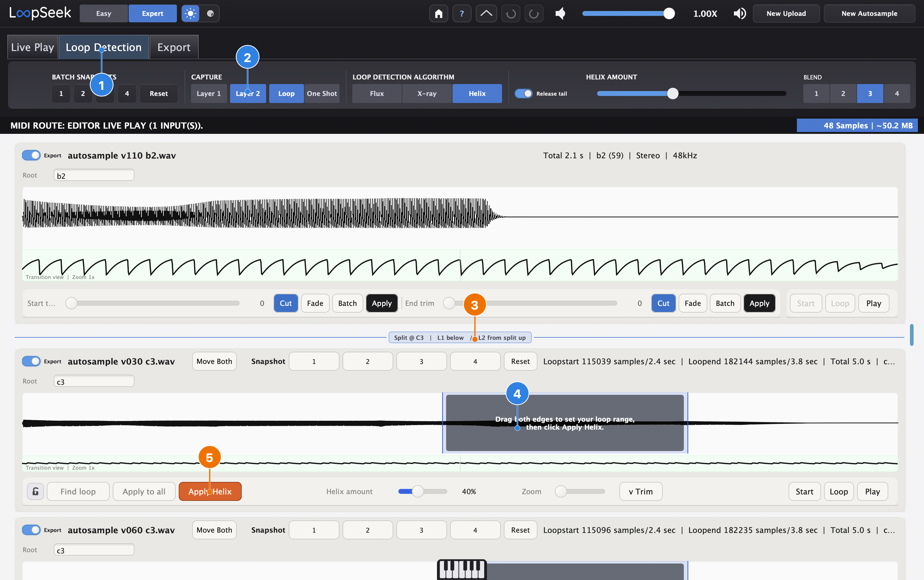This screenshot has width=924, height=580.
Task: Click Fade next to Start trim slider
Action: [x=315, y=303]
